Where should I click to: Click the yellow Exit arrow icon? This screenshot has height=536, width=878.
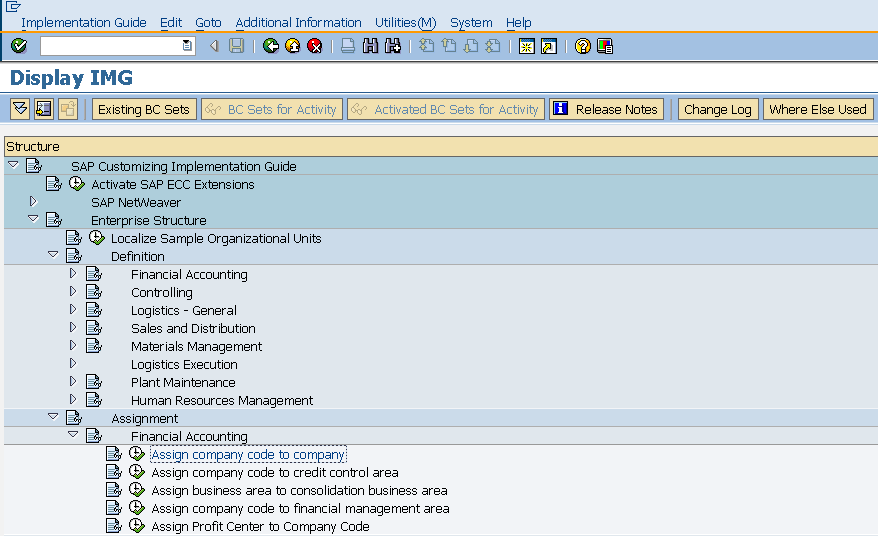pos(293,46)
